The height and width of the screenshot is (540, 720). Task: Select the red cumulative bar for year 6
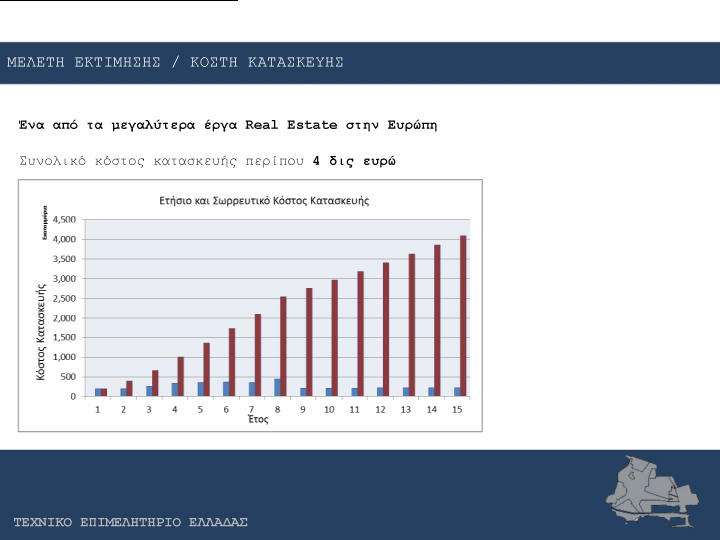click(x=231, y=362)
